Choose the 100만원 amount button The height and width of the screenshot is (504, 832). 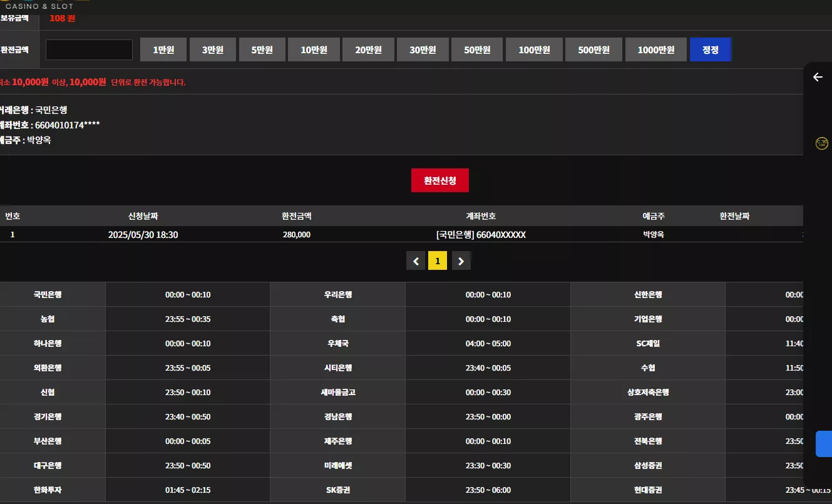(x=534, y=50)
